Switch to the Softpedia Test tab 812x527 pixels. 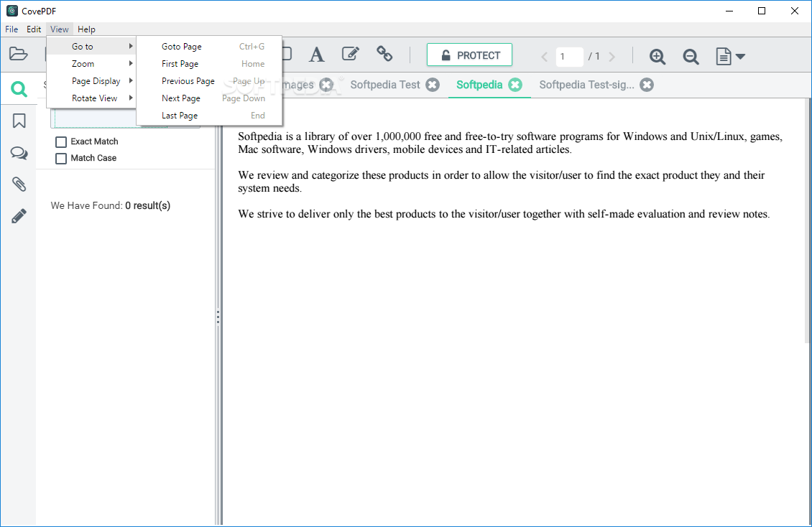pyautogui.click(x=385, y=85)
